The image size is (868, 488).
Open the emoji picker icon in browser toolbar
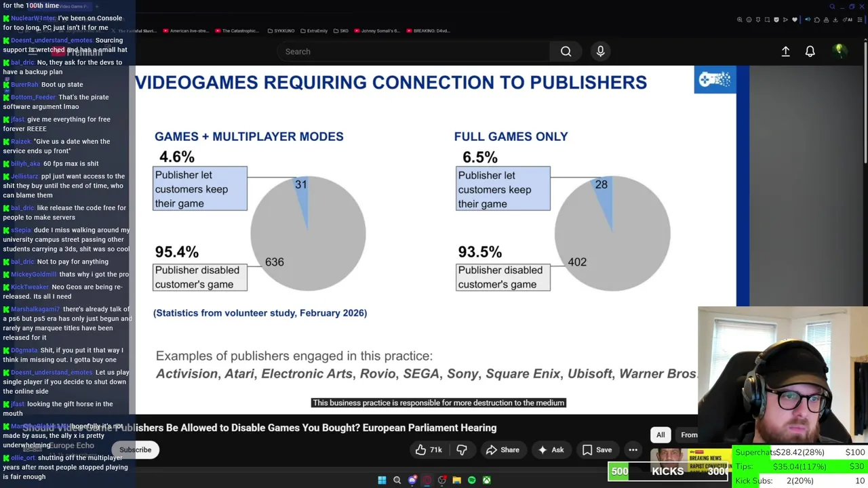pyautogui.click(x=749, y=20)
